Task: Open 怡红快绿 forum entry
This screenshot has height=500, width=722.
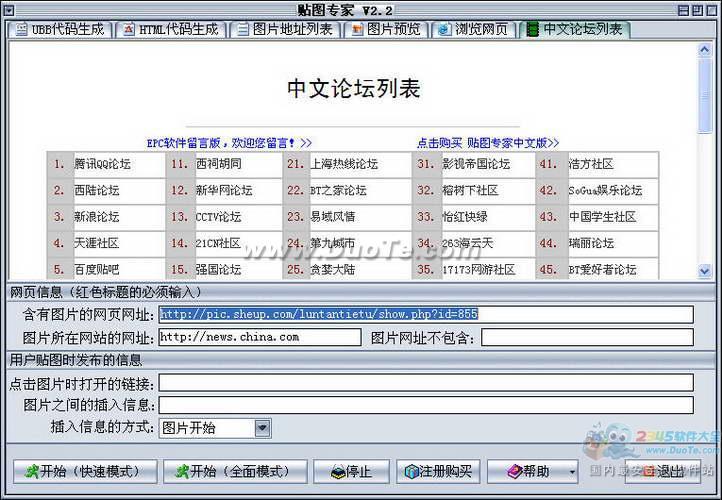Action: 465,216
